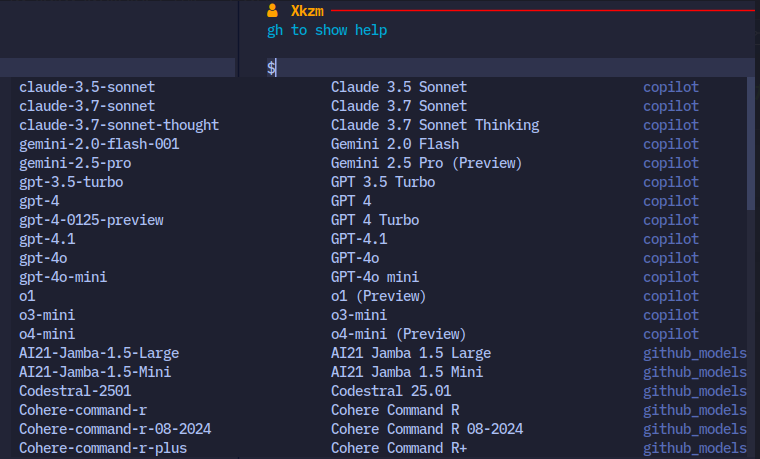Pick gemini-2.0-flash-001 in the model list

[x=99, y=144]
